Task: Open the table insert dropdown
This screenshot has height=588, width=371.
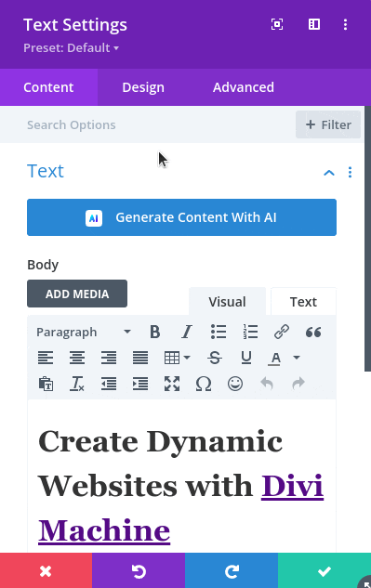Action: point(178,358)
